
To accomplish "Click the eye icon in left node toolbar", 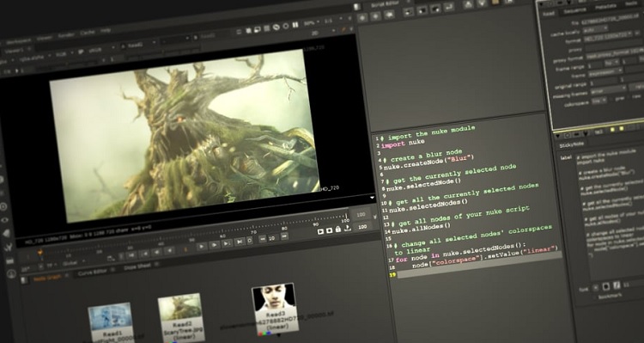I will 4,219.
